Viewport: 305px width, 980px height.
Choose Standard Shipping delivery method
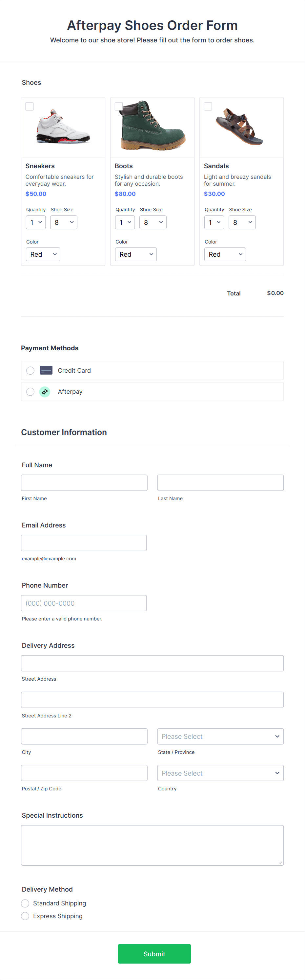[25, 903]
